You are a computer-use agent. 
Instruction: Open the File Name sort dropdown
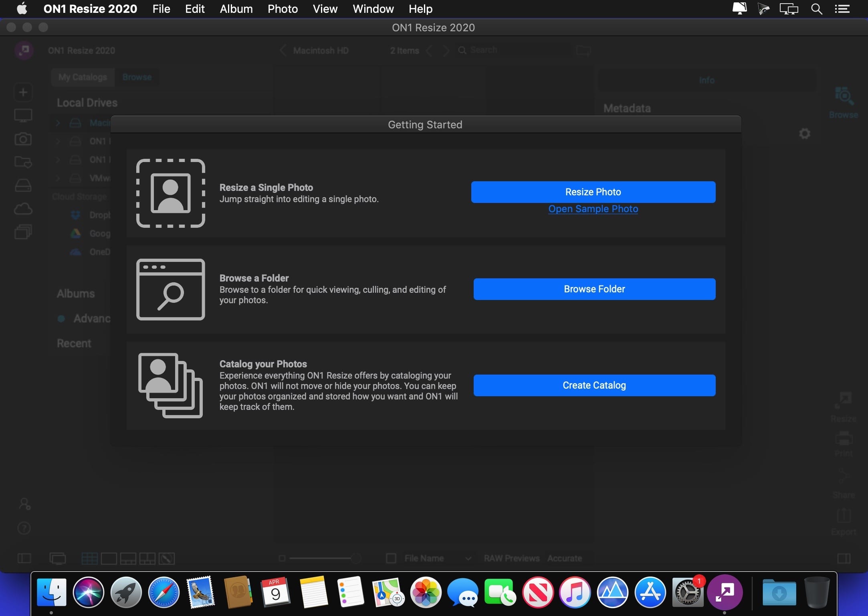point(438,558)
